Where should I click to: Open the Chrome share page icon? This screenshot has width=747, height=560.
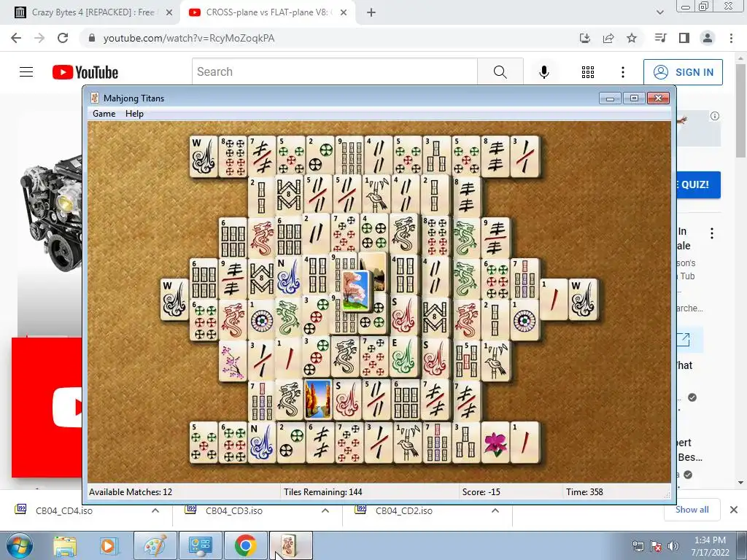coord(608,38)
